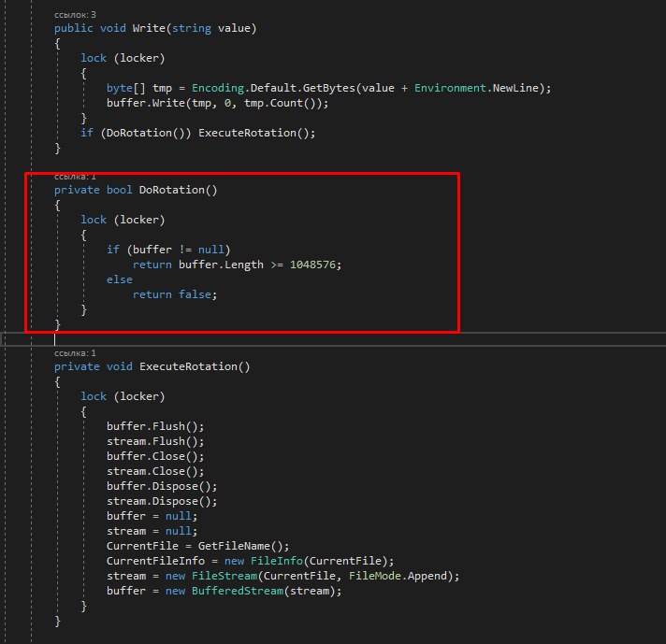Click the FileInfo class name
Image resolution: width=666 pixels, height=644 pixels.
tap(277, 561)
